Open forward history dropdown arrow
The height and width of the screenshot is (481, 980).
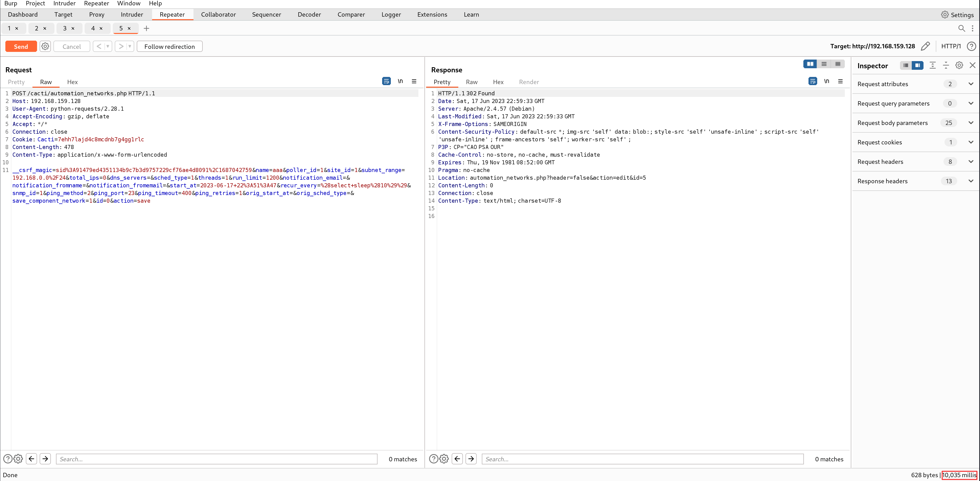pos(130,47)
